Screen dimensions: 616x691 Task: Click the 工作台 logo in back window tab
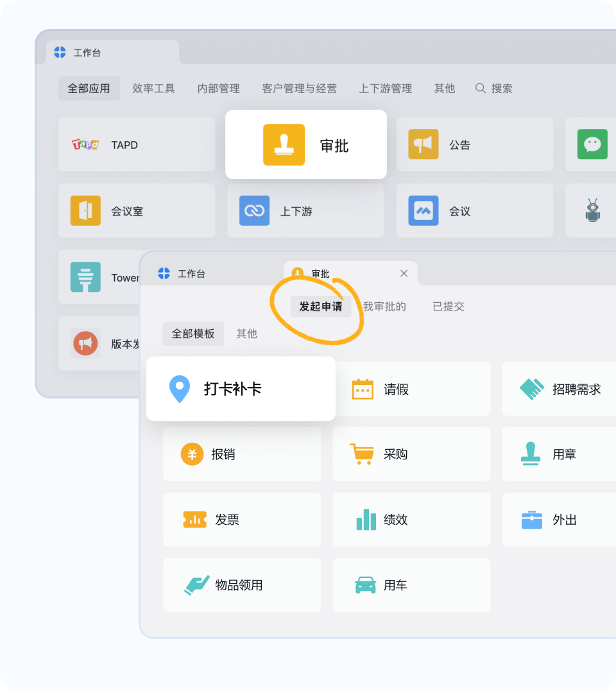(x=60, y=53)
